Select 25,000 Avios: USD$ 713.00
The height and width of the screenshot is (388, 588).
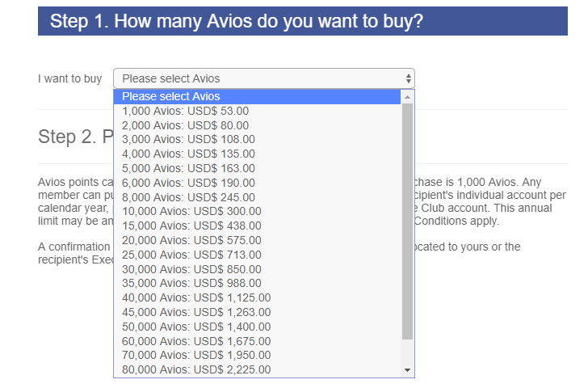pos(191,255)
